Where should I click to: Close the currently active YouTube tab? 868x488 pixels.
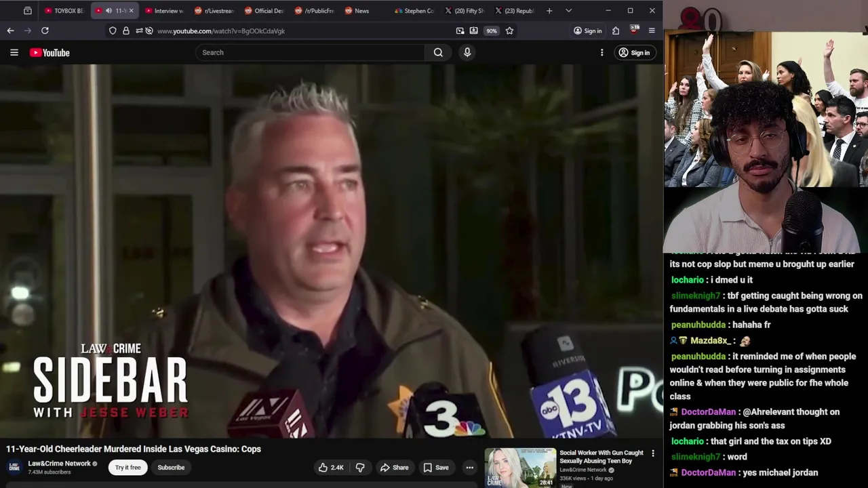(x=131, y=11)
